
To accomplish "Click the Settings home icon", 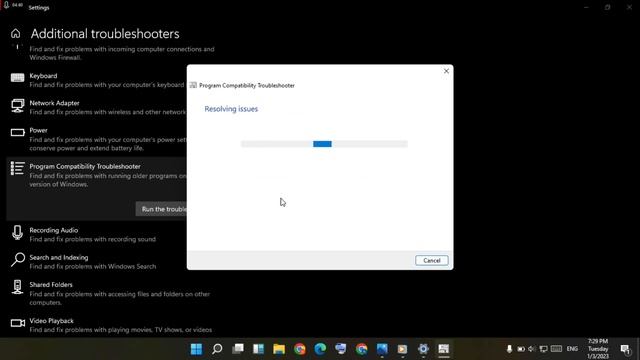I will click(16, 33).
